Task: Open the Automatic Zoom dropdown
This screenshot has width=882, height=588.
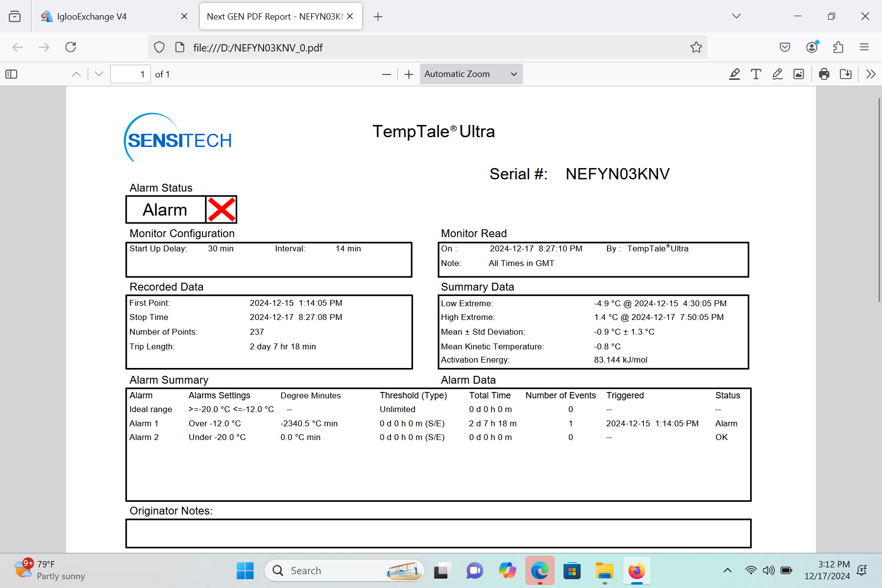Action: 471,74
